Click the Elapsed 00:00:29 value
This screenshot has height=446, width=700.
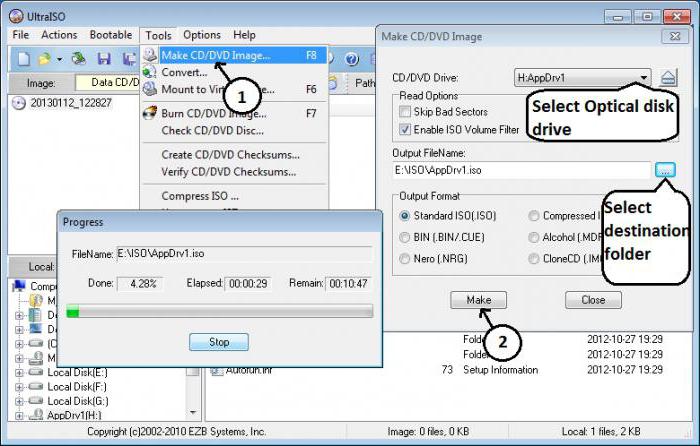click(248, 283)
